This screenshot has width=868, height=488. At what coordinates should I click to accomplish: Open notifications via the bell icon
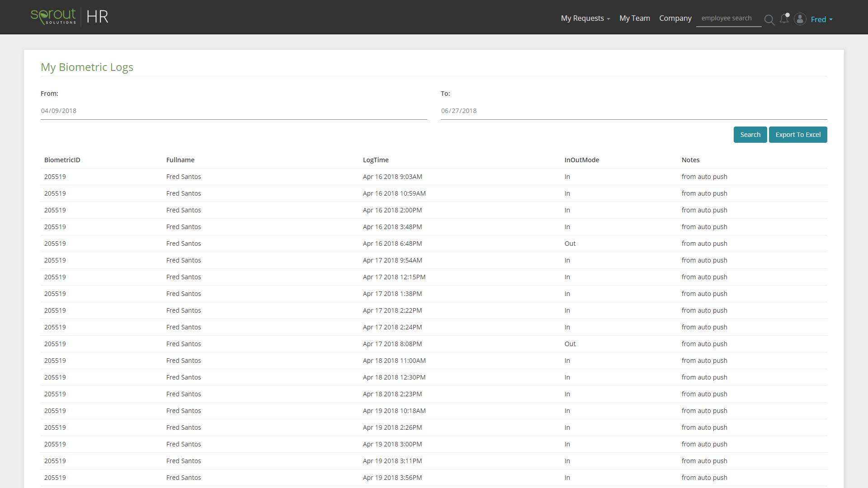click(785, 19)
